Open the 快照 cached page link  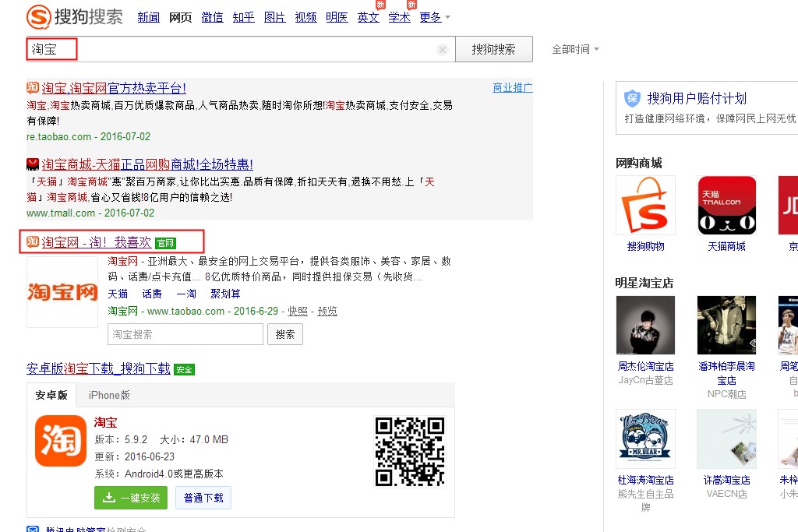298,312
